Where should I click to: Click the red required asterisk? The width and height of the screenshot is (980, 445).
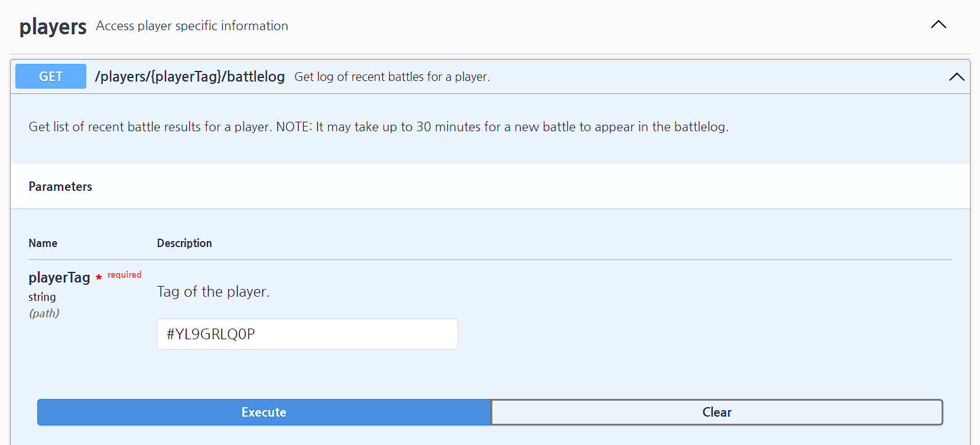click(x=99, y=277)
